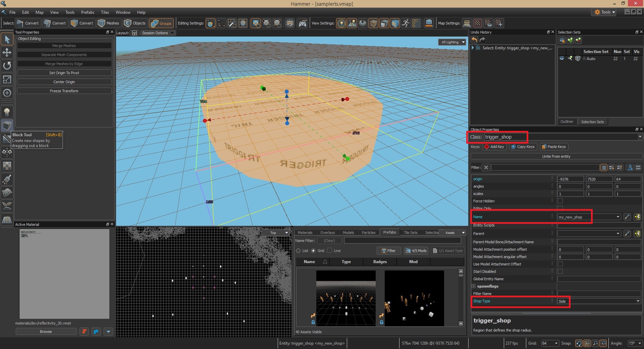
Task: Toggle the Auto selection set visibility eye
Action: tap(561, 58)
